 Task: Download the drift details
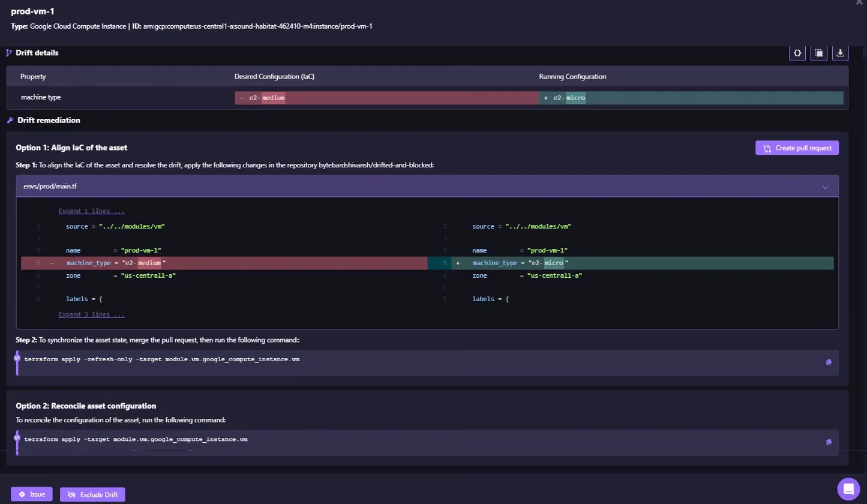tap(841, 53)
